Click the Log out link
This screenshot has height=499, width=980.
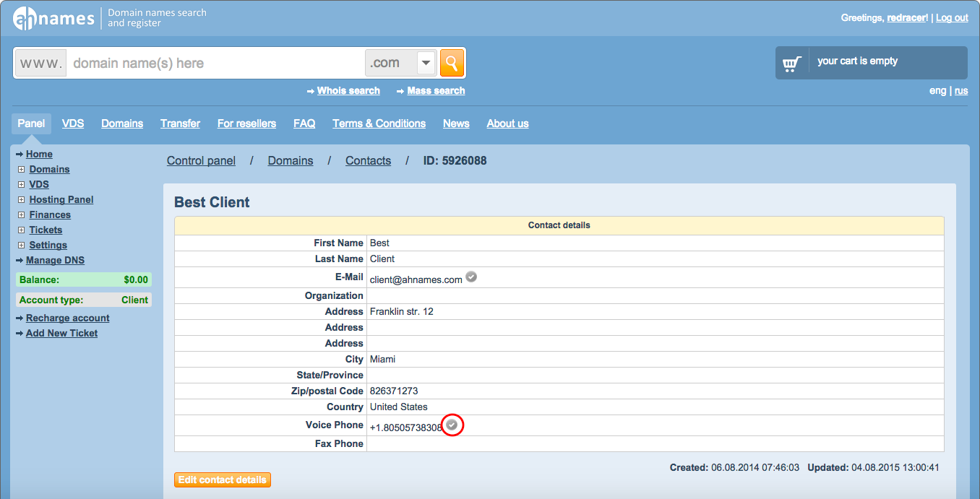pyautogui.click(x=952, y=18)
